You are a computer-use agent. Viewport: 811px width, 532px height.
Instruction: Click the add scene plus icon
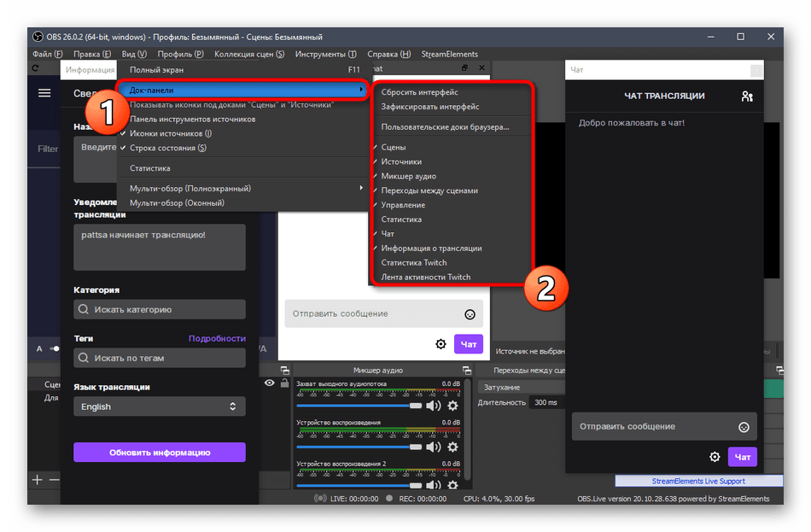[37, 480]
